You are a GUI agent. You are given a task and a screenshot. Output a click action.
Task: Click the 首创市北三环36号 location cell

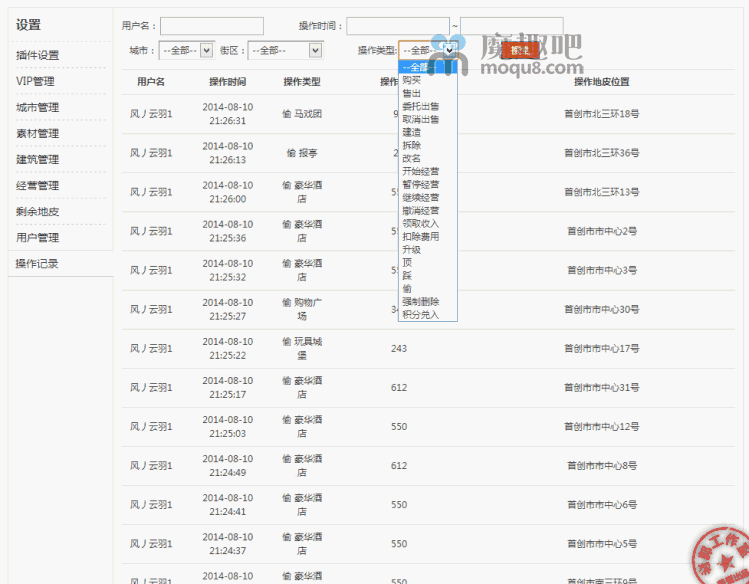(601, 153)
